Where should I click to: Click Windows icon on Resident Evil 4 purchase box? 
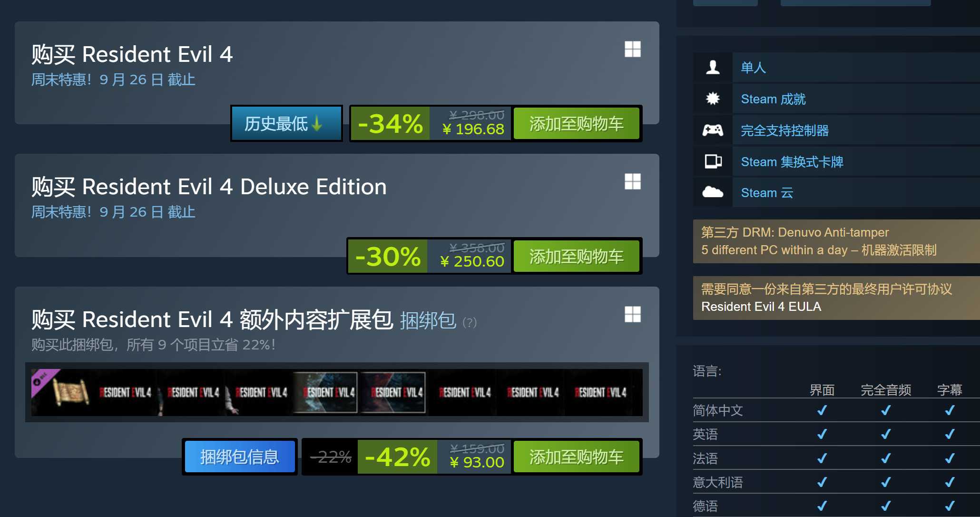(633, 49)
